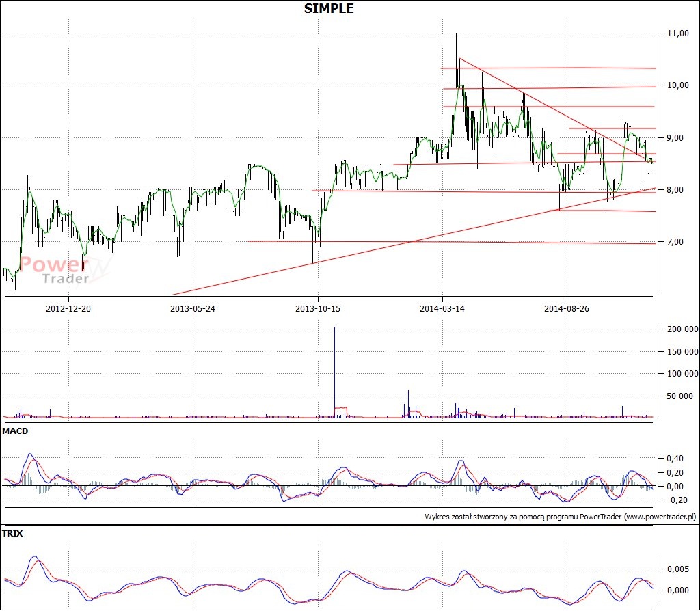Click the MACD 0,20 axis value

[x=675, y=473]
